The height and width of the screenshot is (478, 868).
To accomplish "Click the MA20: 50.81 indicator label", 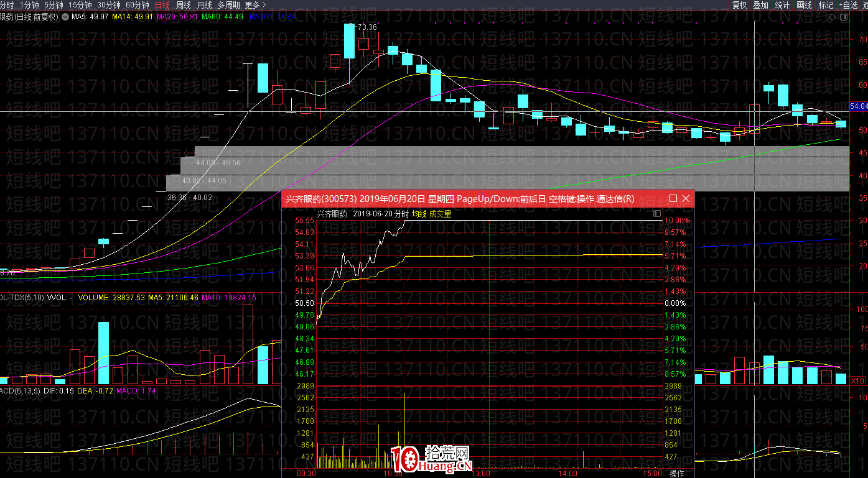I will (x=177, y=17).
